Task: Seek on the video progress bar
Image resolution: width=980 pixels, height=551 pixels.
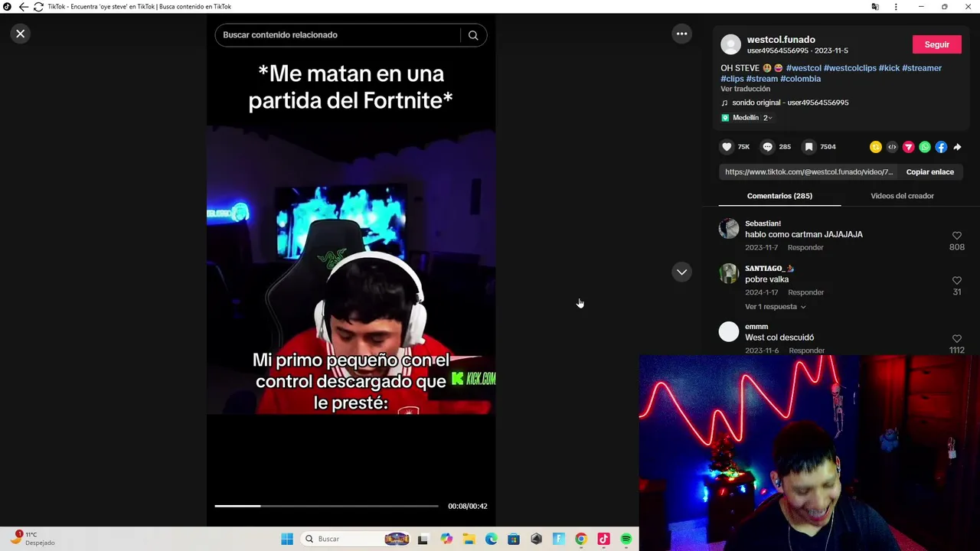Action: pos(326,506)
